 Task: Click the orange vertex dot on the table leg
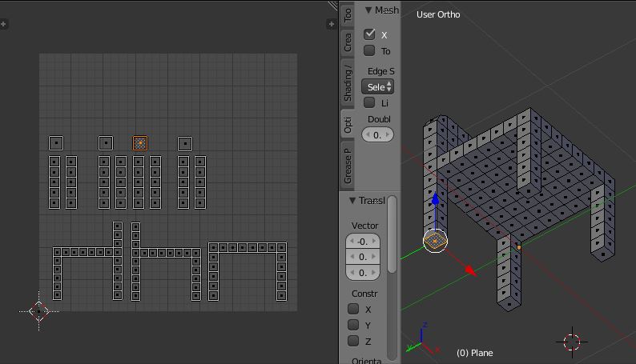click(x=519, y=247)
